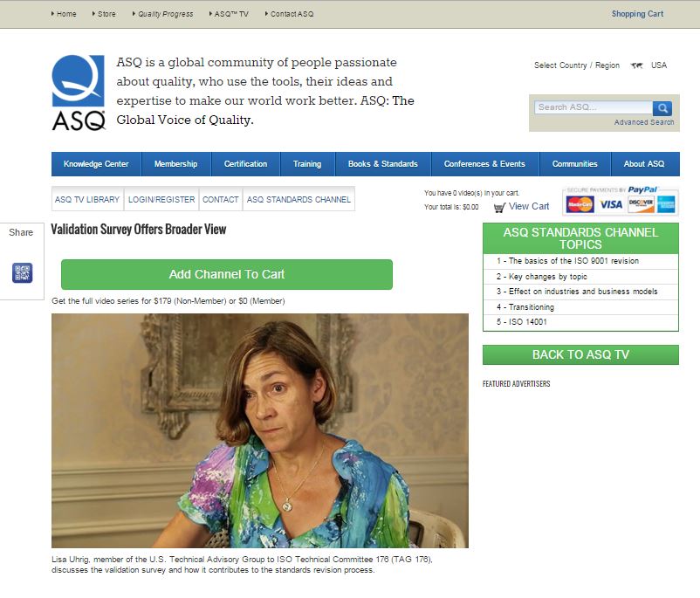Open the QR code share icon

23,273
